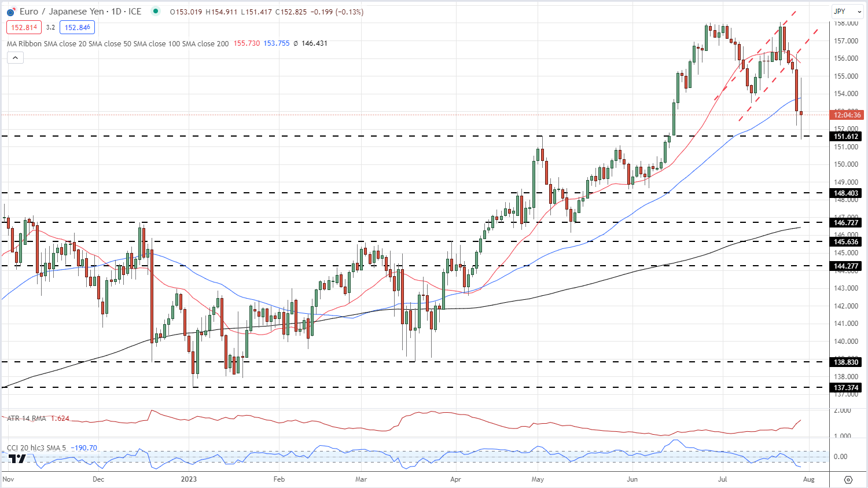Viewport: 868px width, 488px height.
Task: Click the spread value 3.2
Action: 50,27
